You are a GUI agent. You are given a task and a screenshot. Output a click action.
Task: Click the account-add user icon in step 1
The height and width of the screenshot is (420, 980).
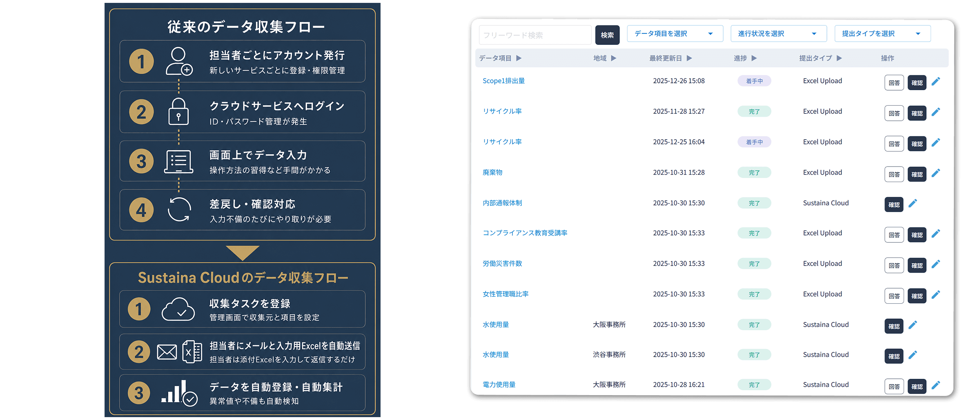(x=179, y=61)
